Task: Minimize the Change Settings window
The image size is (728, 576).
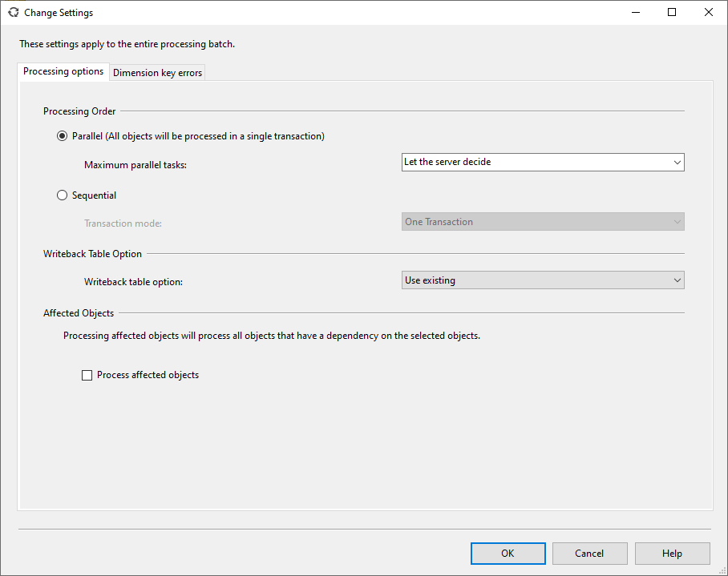Action: [x=635, y=12]
